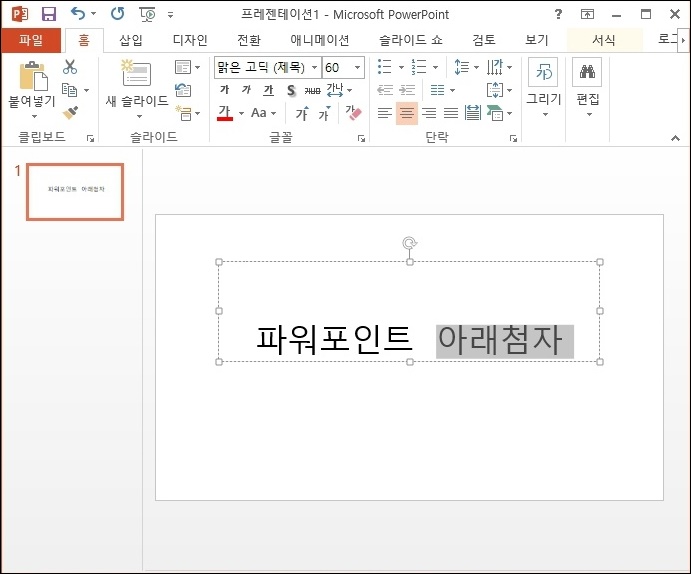The width and height of the screenshot is (691, 574).
Task: Switch to 검토 tab
Action: pyautogui.click(x=484, y=40)
